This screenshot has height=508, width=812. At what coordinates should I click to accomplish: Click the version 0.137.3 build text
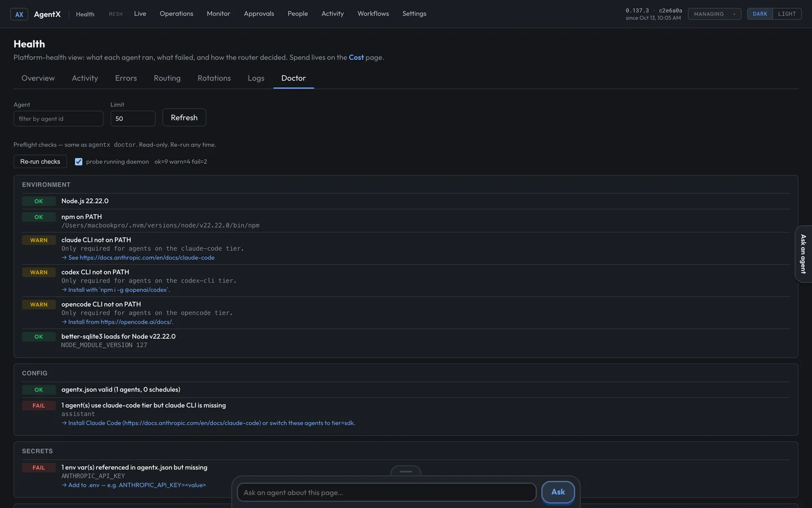(x=654, y=11)
